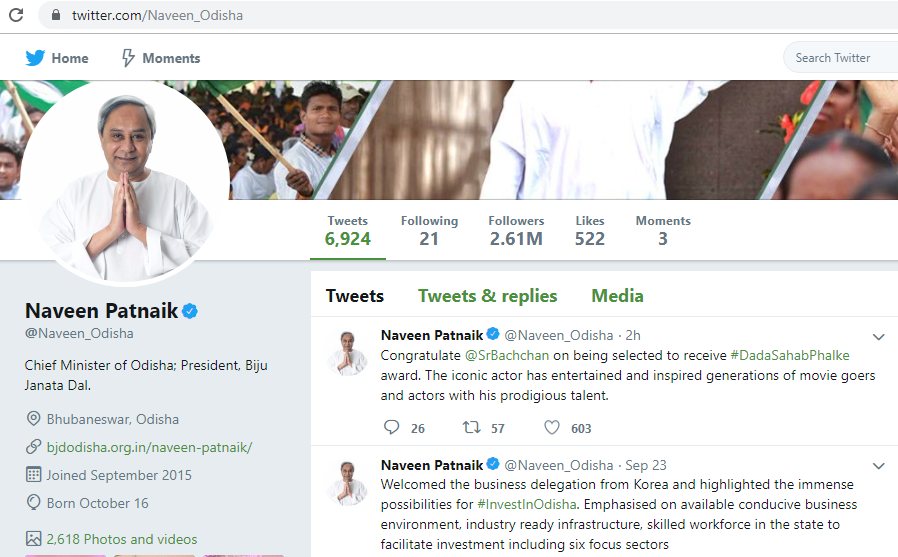
Task: Expand options chevron on the Sep 23 tweet
Action: click(879, 466)
